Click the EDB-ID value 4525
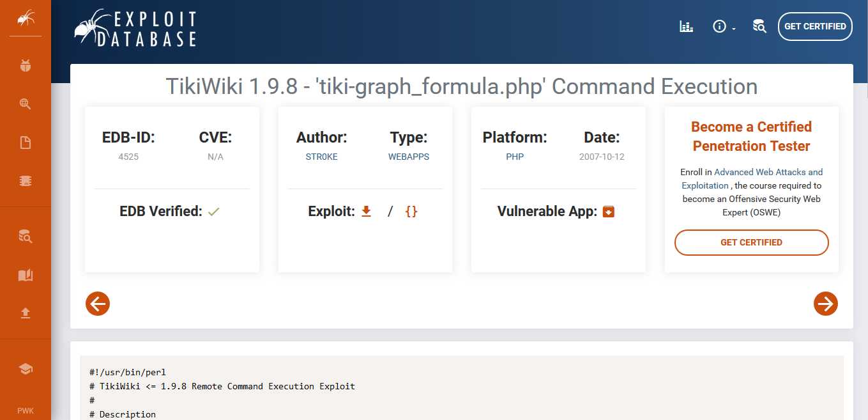Screen dimensions: 868x420 (128, 157)
